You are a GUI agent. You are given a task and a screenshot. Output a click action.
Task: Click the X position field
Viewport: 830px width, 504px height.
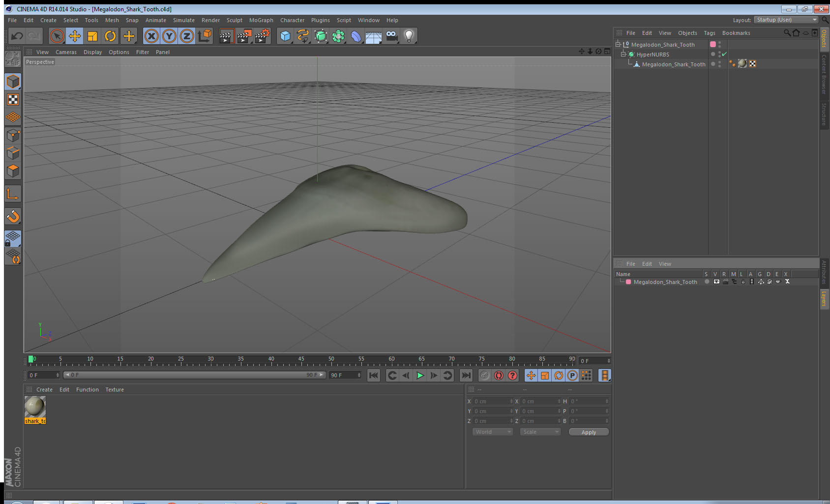tap(493, 401)
